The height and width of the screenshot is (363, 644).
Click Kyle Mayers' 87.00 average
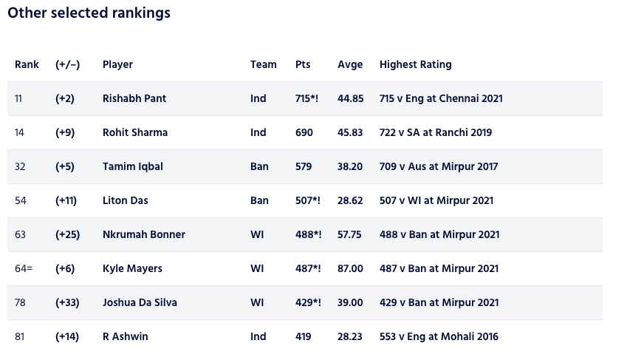(x=350, y=268)
